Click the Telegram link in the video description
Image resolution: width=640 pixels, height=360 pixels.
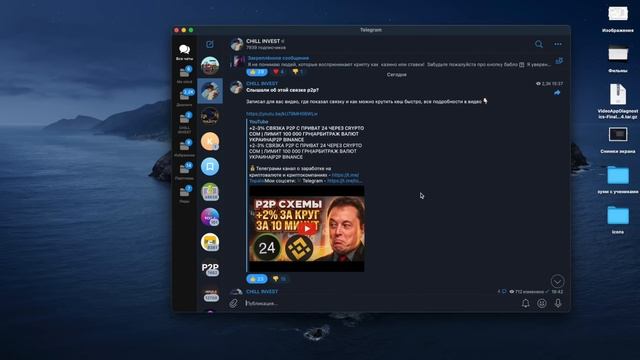(x=344, y=180)
